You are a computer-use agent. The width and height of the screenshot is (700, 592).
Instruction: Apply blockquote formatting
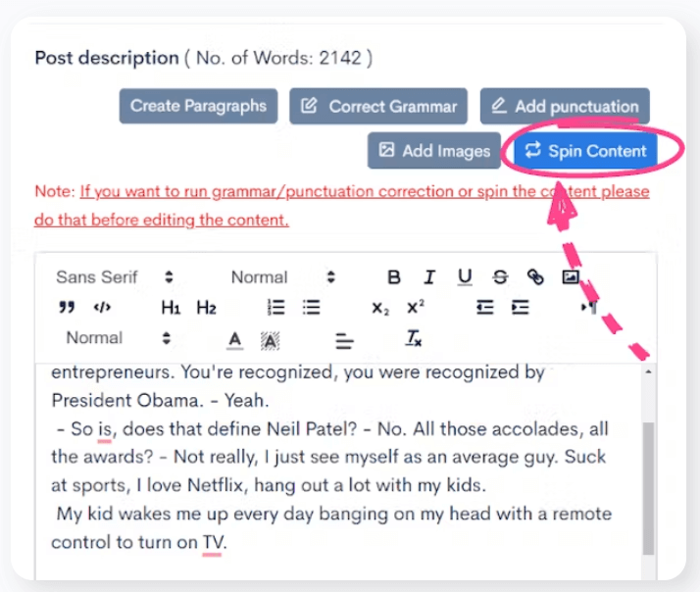(x=67, y=308)
